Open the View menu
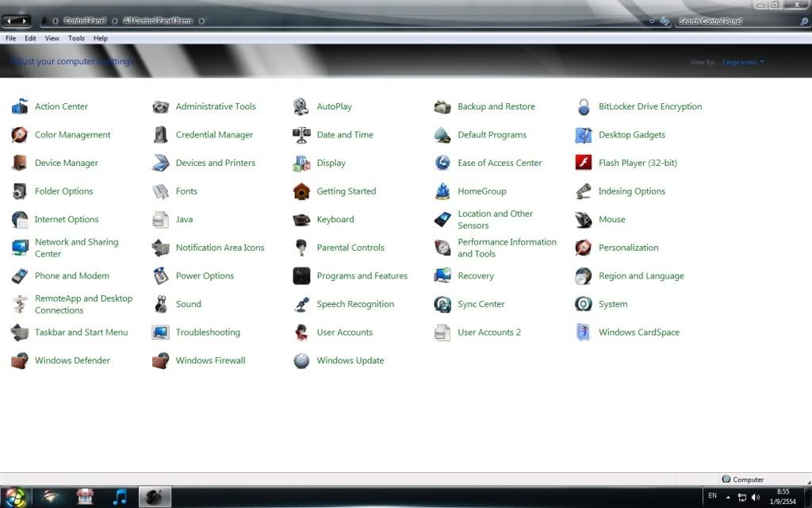812x508 pixels. click(52, 38)
